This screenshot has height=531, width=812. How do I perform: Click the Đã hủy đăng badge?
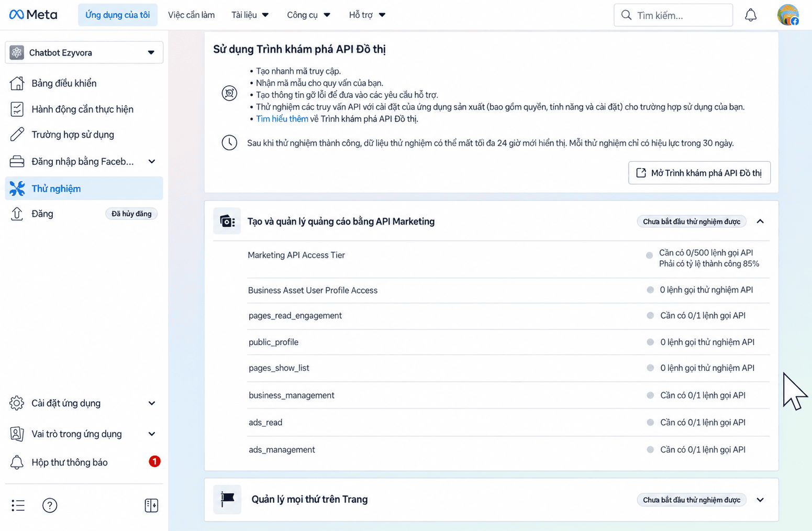pyautogui.click(x=131, y=214)
